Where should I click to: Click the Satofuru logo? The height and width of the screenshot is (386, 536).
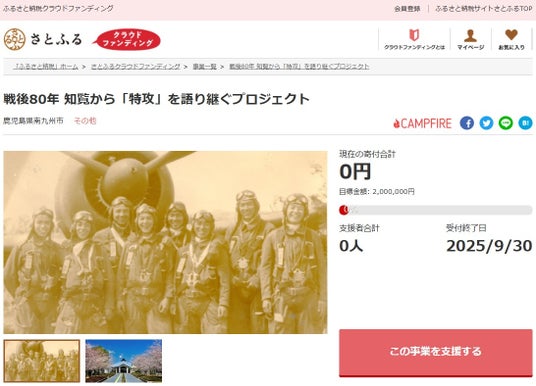coord(43,39)
